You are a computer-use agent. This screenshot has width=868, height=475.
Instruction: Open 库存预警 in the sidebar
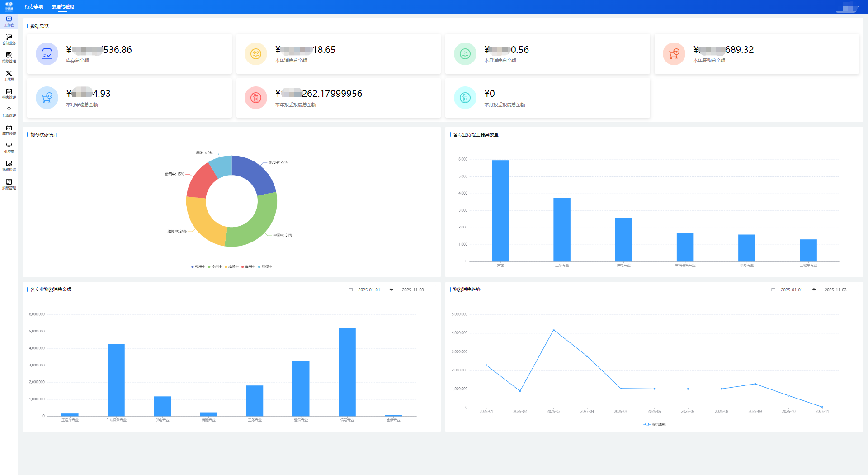coord(9,130)
